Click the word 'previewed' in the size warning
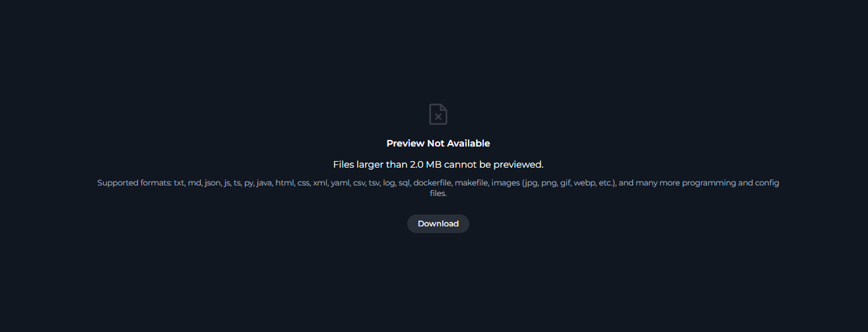 [x=516, y=164]
